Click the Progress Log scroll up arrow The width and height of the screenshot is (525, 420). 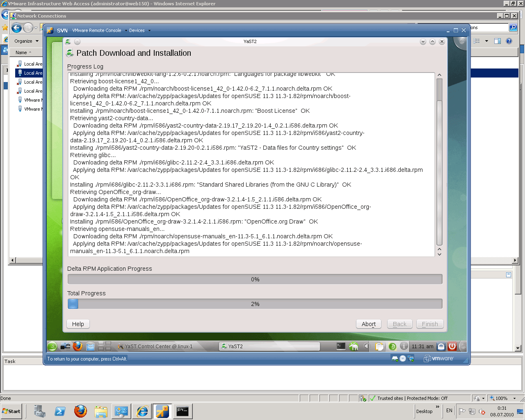(x=439, y=75)
